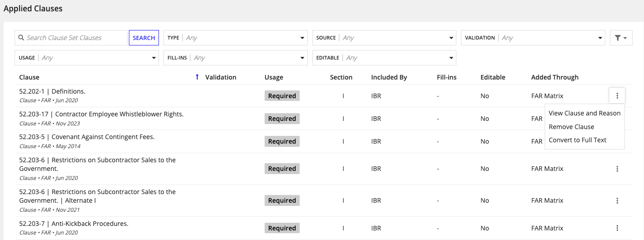Viewport: 644px width, 240px height.
Task: Open the FILL-INS filter dropdown
Action: coord(235,58)
